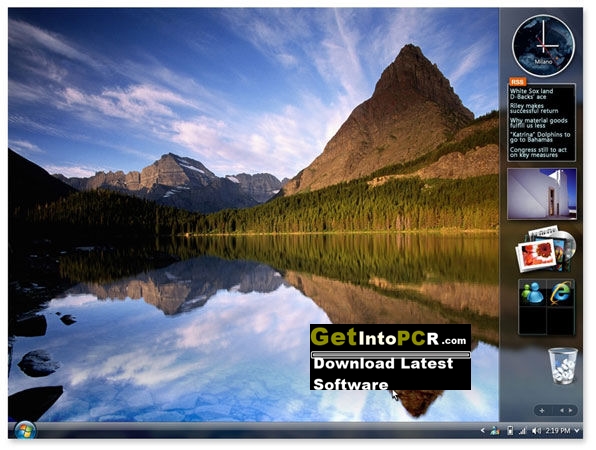The image size is (596, 450).
Task: Open the photo gallery media stack gadget
Action: [545, 249]
